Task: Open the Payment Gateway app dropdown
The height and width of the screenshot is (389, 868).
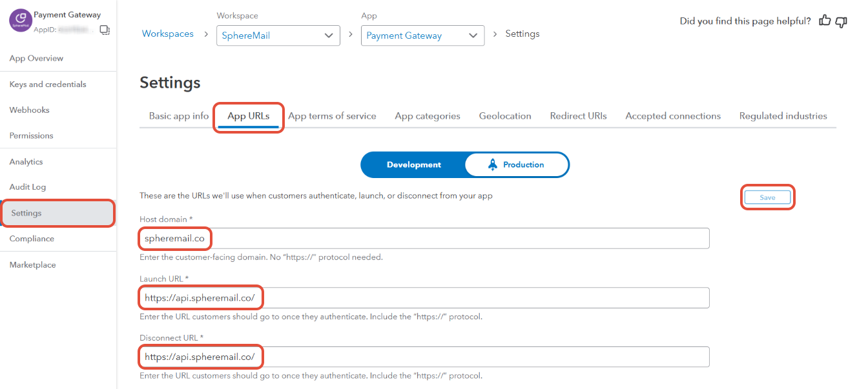Action: pyautogui.click(x=423, y=35)
